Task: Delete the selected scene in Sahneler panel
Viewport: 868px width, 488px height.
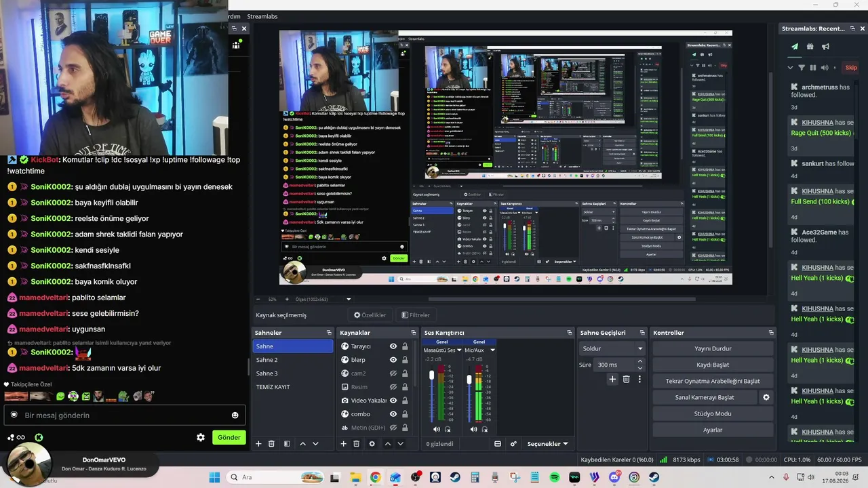Action: [x=271, y=444]
